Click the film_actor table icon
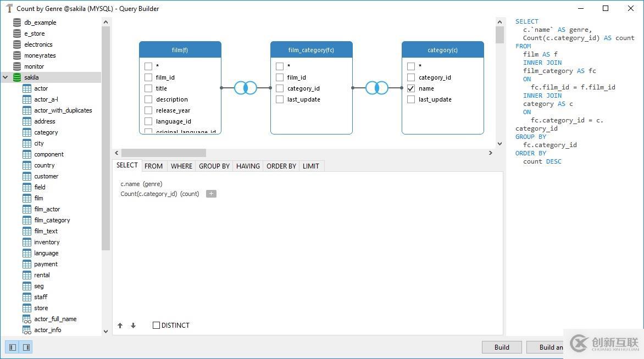The height and width of the screenshot is (359, 644). (27, 209)
